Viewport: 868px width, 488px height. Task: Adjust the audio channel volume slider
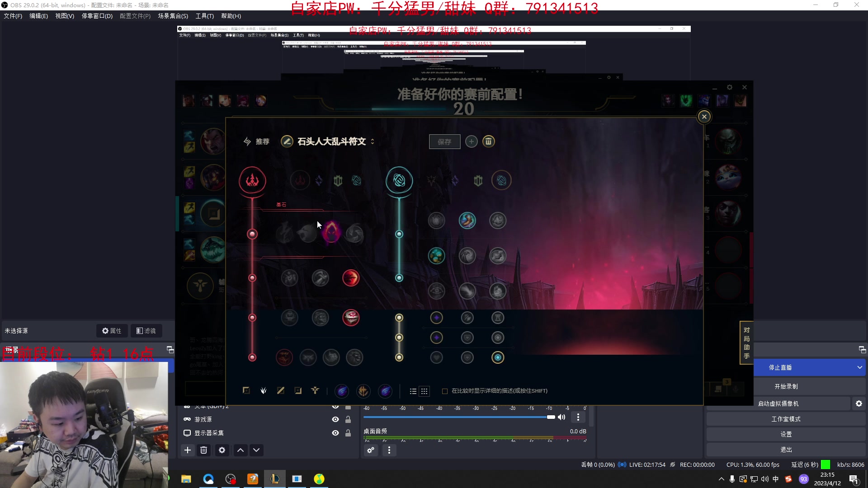(459, 417)
